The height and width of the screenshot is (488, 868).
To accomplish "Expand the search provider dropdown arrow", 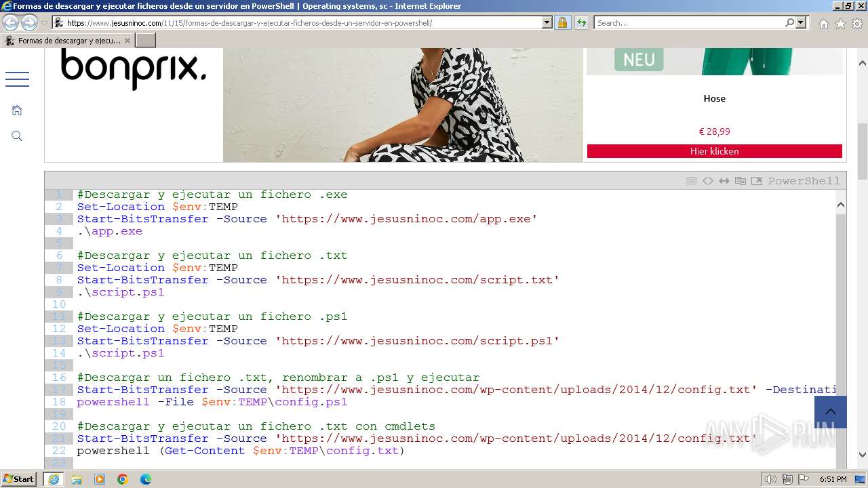I will click(801, 22).
